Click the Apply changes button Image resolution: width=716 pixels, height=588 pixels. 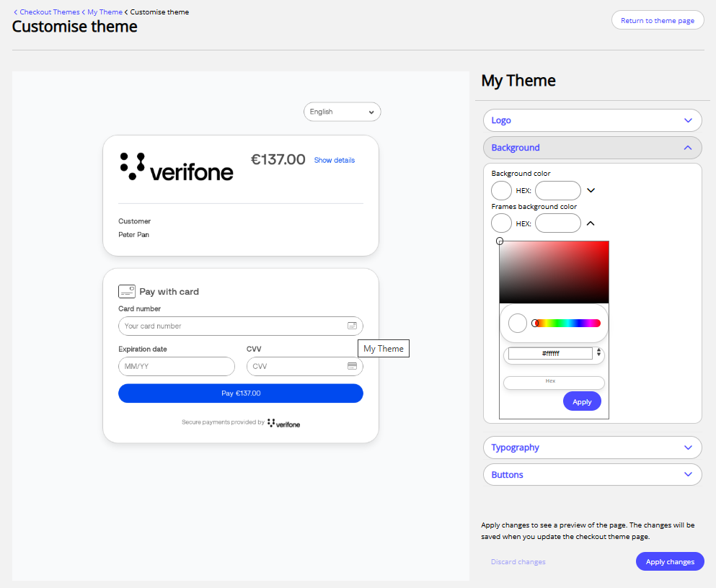point(670,561)
